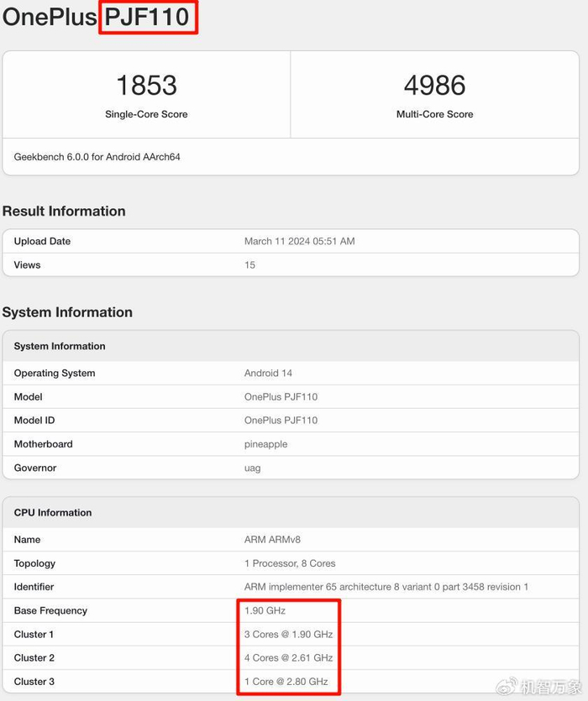Select OnePlus PJF110 in the Model ID row

pos(281,421)
